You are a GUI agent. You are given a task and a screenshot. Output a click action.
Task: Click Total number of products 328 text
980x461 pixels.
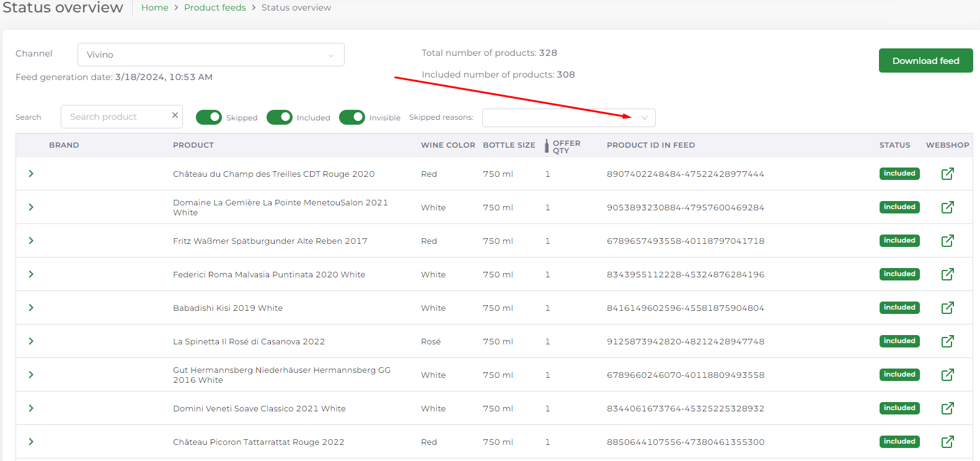point(489,53)
